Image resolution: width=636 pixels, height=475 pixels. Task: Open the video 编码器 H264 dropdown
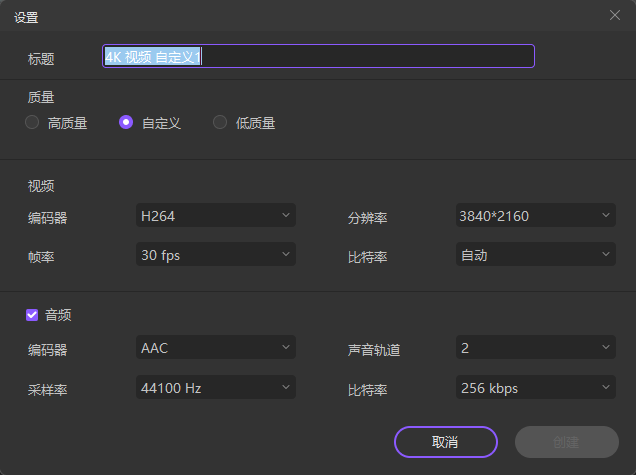(x=215, y=215)
